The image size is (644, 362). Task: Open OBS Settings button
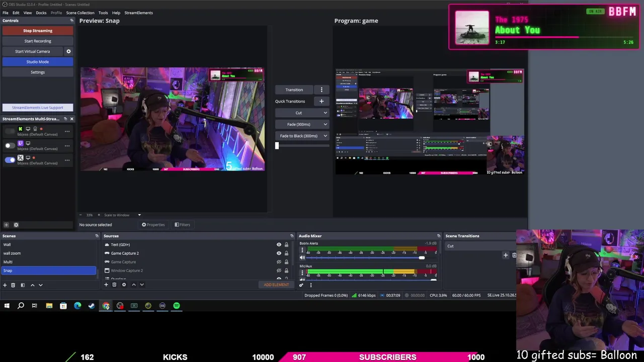tap(38, 72)
